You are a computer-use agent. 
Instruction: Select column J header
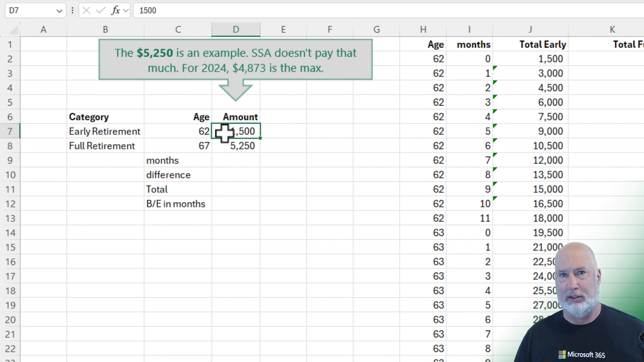pos(530,29)
